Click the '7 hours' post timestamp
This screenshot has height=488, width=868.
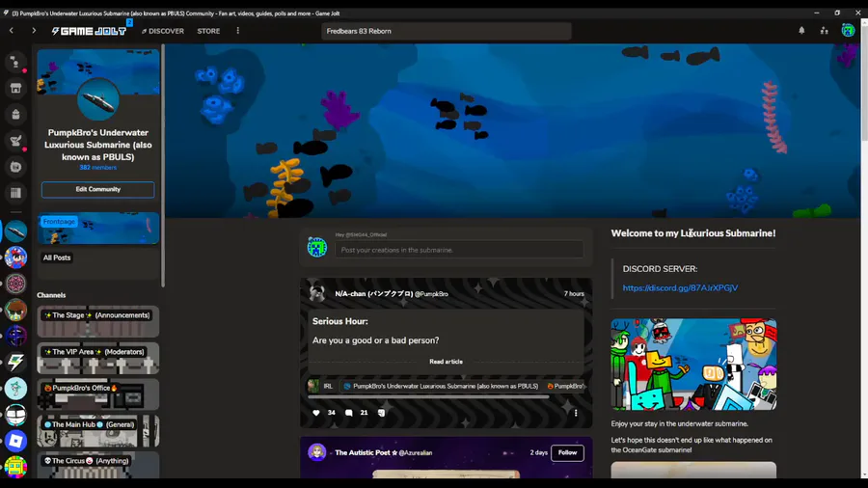[x=574, y=294]
